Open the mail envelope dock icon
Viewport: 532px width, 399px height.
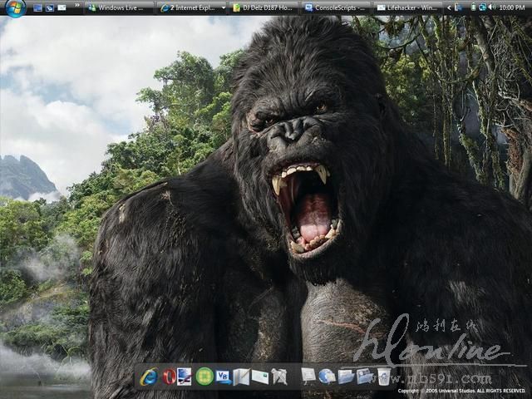(x=260, y=377)
